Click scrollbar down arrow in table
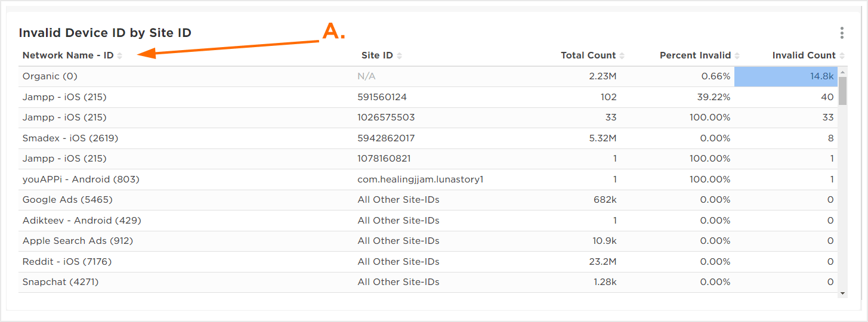This screenshot has height=322, width=868. pos(842,293)
